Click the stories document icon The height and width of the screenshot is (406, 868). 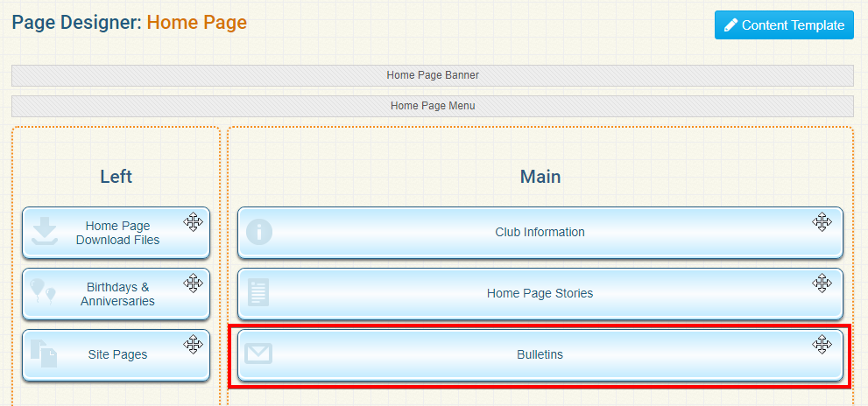pos(258,292)
